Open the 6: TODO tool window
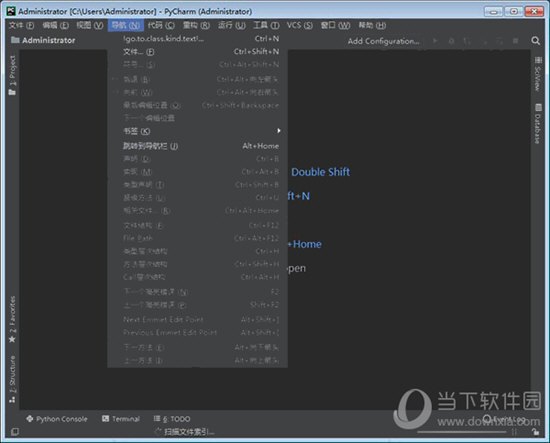The image size is (550, 443). (172, 419)
